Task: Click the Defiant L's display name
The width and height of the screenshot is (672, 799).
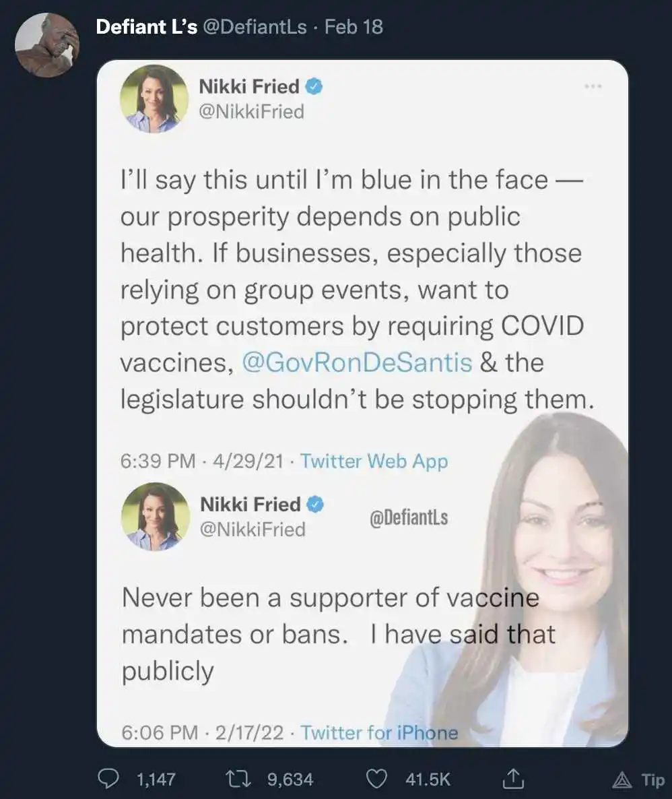Action: [x=147, y=27]
